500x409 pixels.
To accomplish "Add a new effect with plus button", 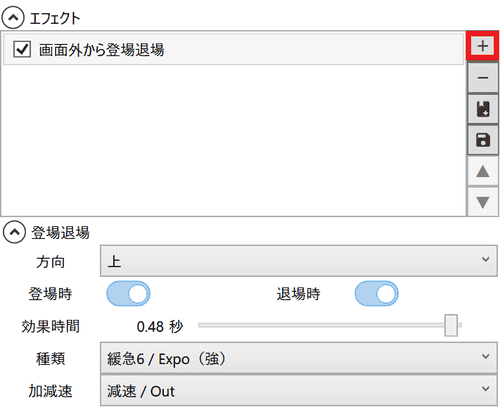I will click(x=482, y=46).
